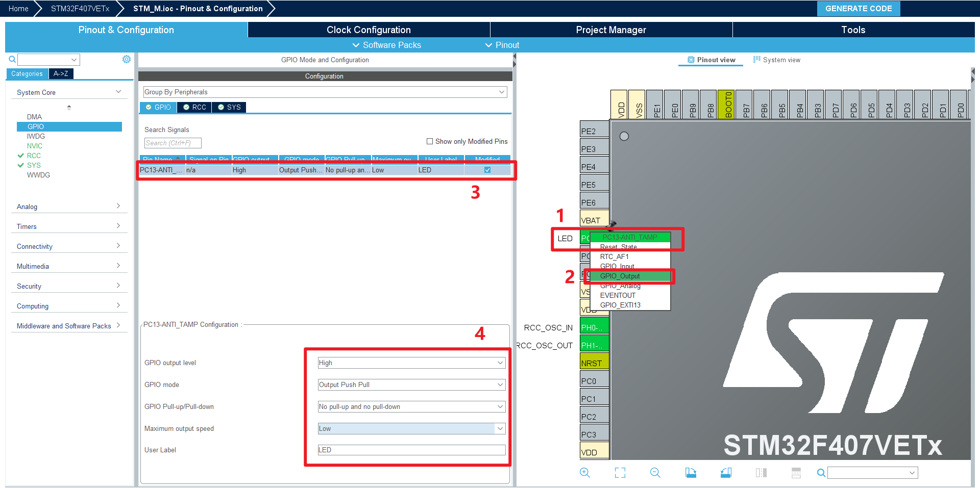Select the PC13-ANTI_... cell in the pin table
Image resolution: width=980 pixels, height=488 pixels.
162,170
